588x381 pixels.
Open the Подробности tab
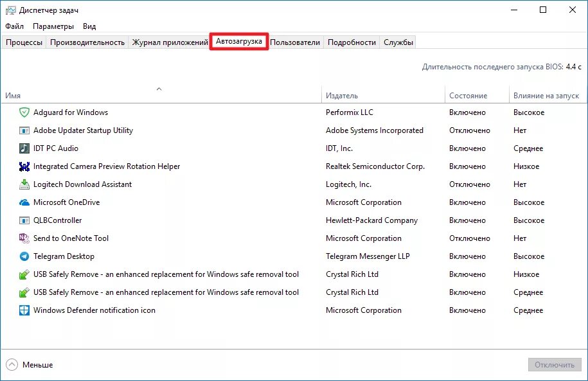click(x=352, y=42)
